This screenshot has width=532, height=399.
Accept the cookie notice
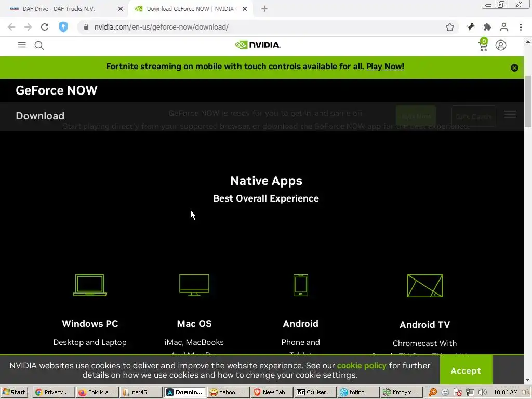coord(466,370)
